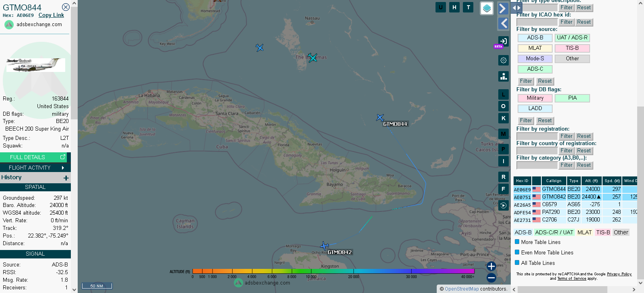Toggle UAT / ADS-R source filter
The height and width of the screenshot is (293, 644).
tap(572, 38)
